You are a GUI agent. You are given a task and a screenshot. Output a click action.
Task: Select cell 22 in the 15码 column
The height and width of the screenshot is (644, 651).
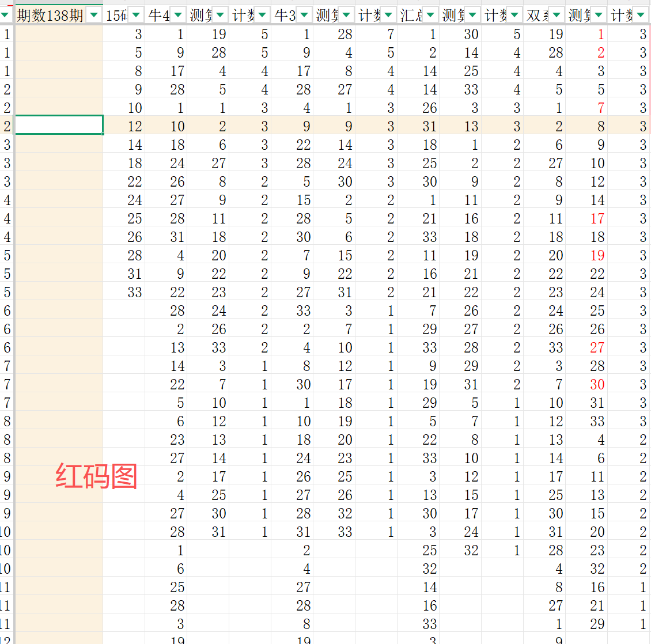pos(124,181)
